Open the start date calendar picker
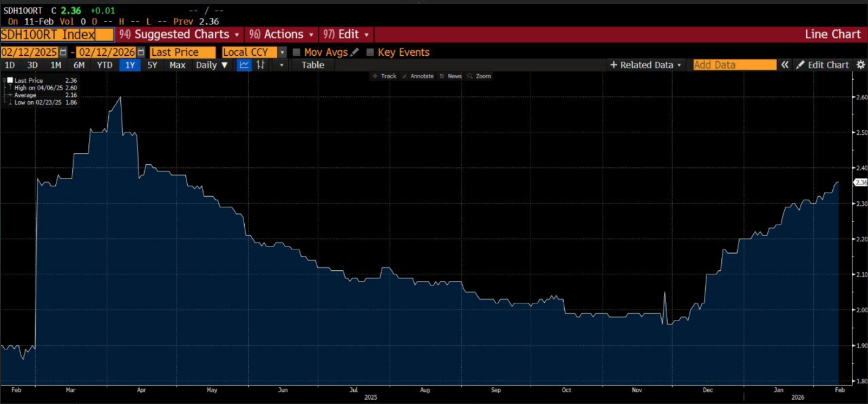868x404 pixels. coord(63,52)
